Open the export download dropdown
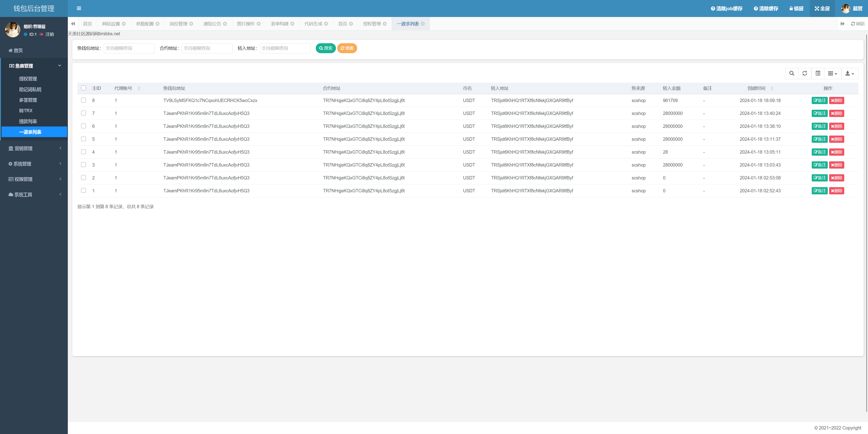Viewport: 868px width, 434px height. click(849, 74)
